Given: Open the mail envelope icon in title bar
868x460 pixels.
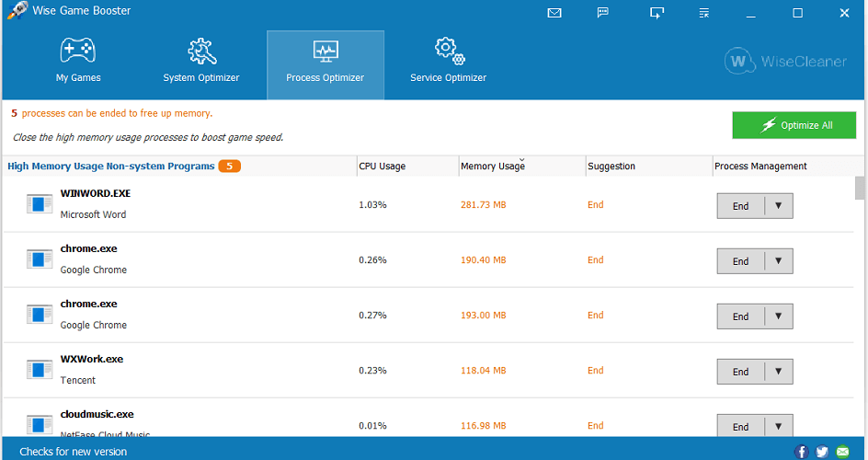Looking at the screenshot, I should (554, 13).
